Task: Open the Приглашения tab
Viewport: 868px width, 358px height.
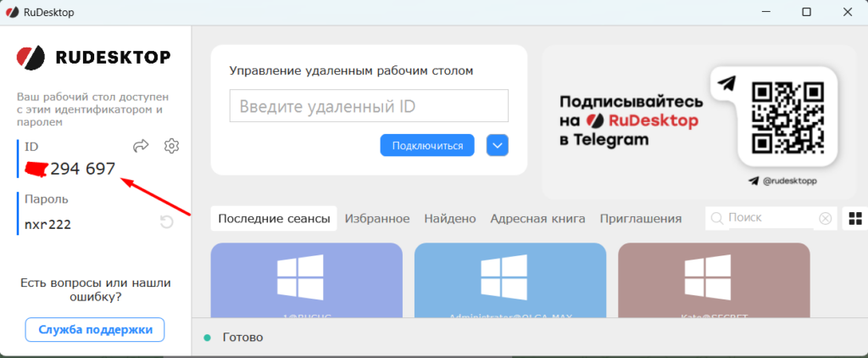Action: [641, 219]
